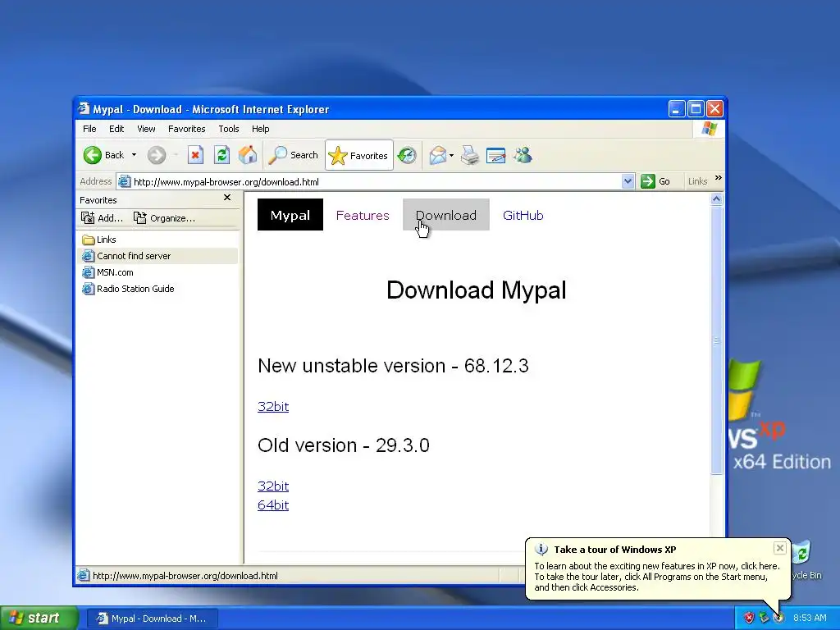Screen dimensions: 840x630
Task: Download the 32bit unstable version 68.12.3
Action: tap(273, 407)
